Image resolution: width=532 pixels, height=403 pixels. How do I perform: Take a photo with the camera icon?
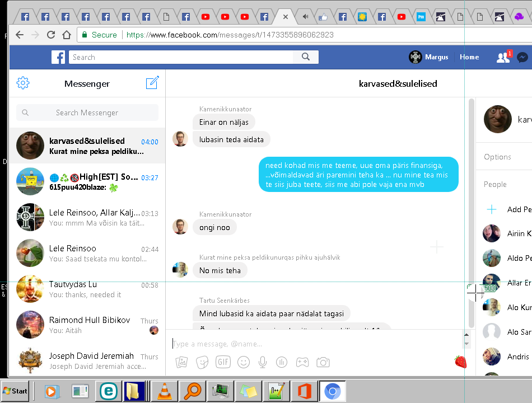tap(323, 362)
